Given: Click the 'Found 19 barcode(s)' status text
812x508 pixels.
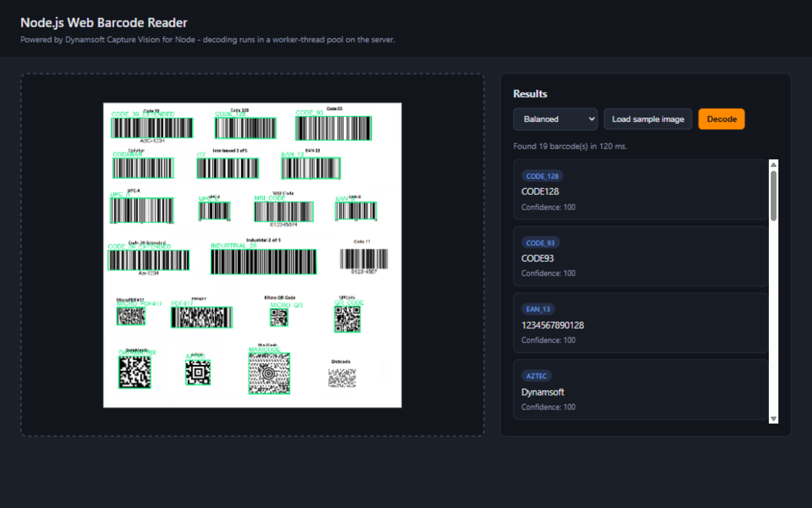Looking at the screenshot, I should pos(570,146).
